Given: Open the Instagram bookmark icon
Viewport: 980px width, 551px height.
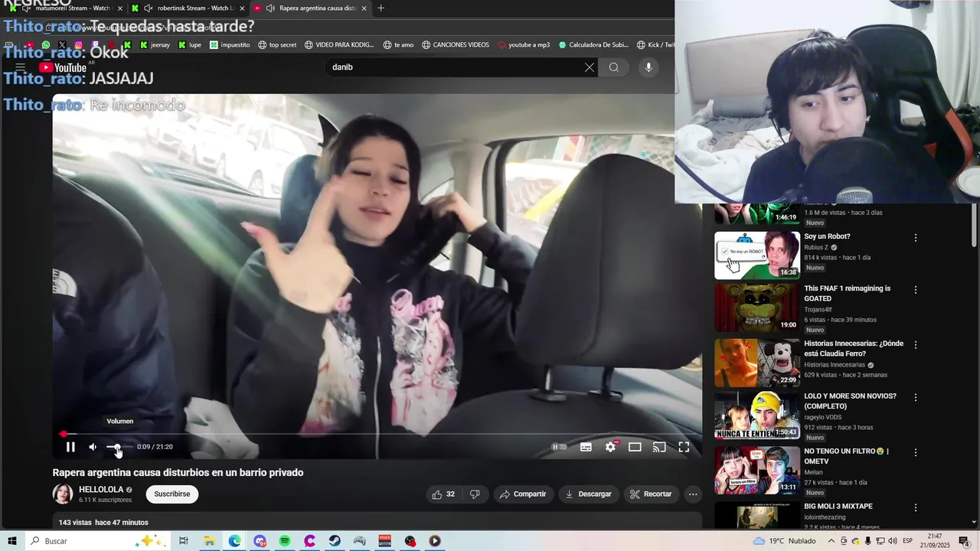Looking at the screenshot, I should [79, 45].
